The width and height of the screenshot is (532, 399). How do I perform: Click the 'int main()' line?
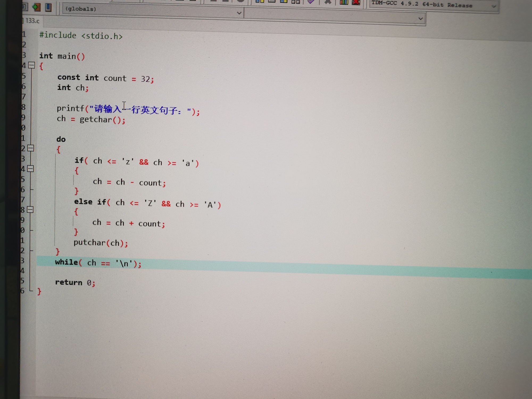pyautogui.click(x=62, y=56)
